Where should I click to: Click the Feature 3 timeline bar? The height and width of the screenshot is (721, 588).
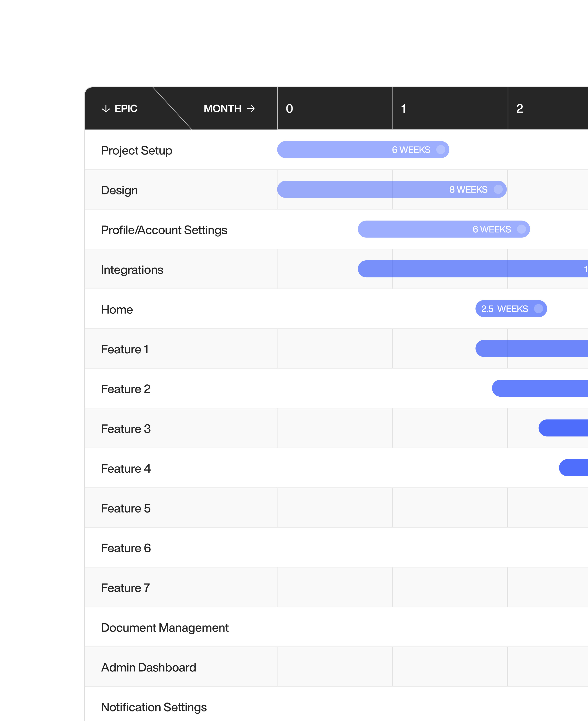click(564, 428)
